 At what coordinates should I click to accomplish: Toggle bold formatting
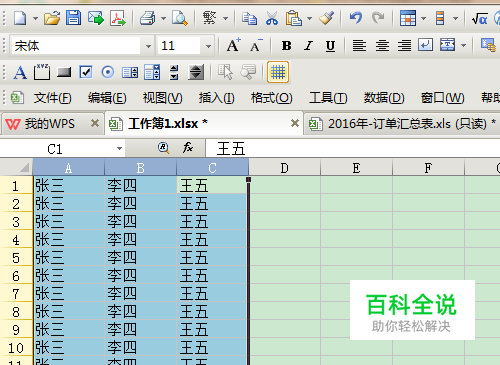[x=286, y=46]
